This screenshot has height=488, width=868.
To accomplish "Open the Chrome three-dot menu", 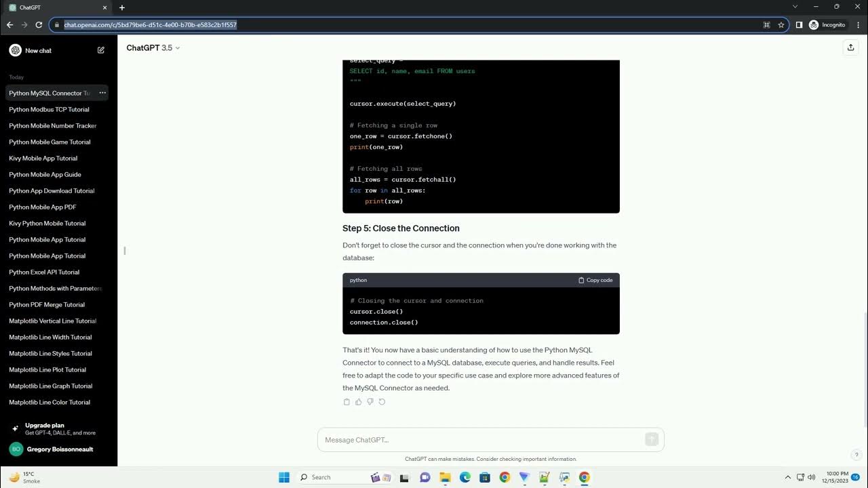I will 857,24.
